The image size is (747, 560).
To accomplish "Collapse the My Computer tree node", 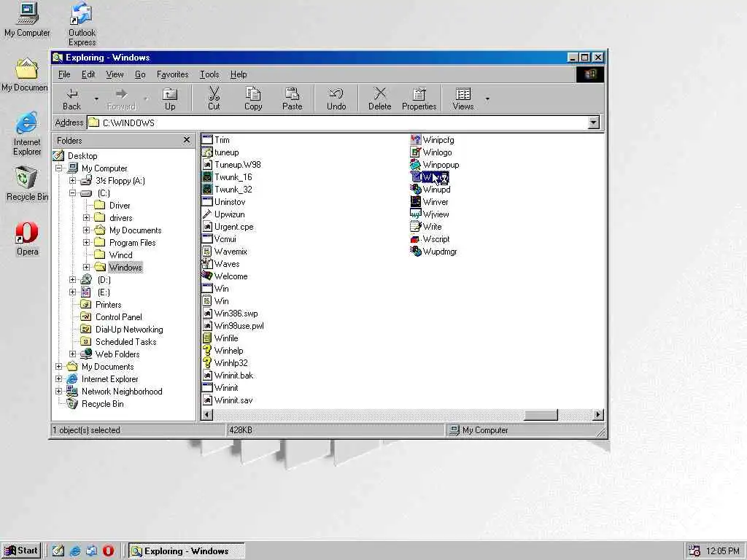I will click(58, 168).
